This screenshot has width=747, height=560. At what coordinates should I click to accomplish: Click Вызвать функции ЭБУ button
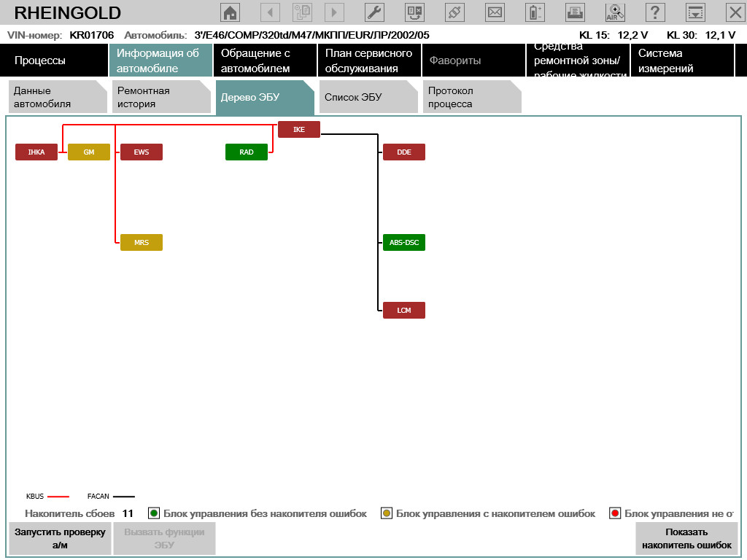(x=164, y=539)
